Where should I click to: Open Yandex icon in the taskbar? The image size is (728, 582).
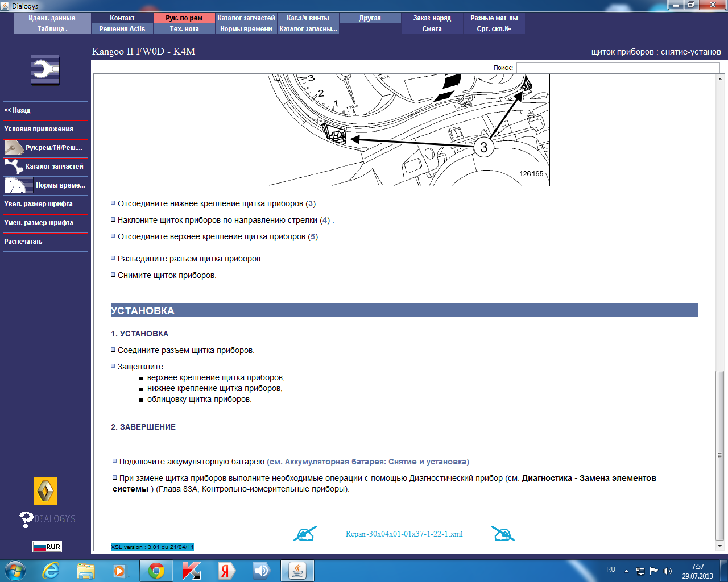point(226,571)
